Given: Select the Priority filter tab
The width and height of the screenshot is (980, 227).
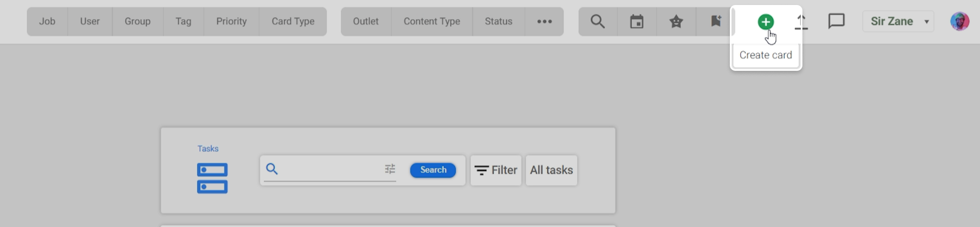Looking at the screenshot, I should 231,22.
